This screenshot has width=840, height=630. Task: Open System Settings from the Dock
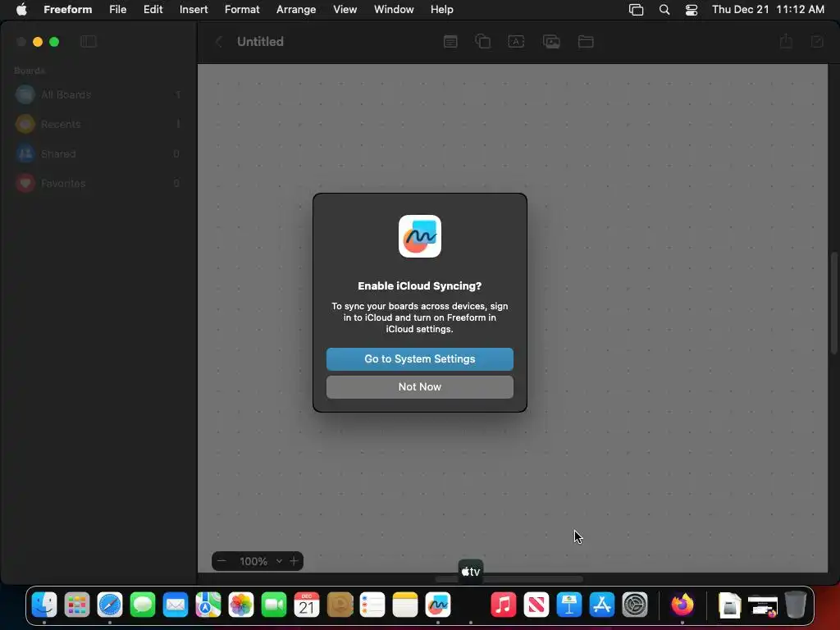tap(635, 605)
